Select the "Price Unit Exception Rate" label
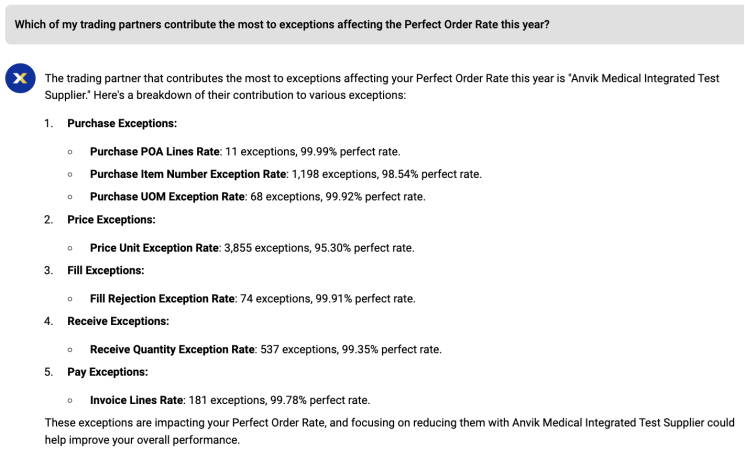 click(154, 247)
